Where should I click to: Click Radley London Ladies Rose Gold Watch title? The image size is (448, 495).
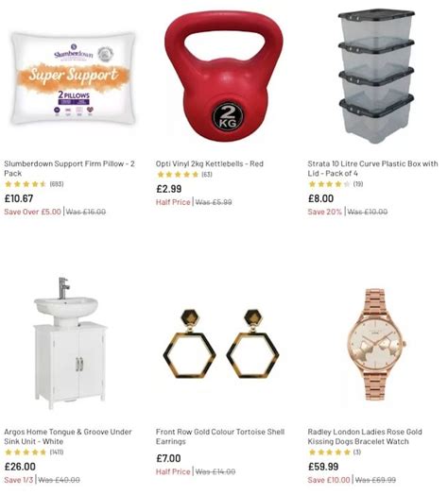coord(365,436)
